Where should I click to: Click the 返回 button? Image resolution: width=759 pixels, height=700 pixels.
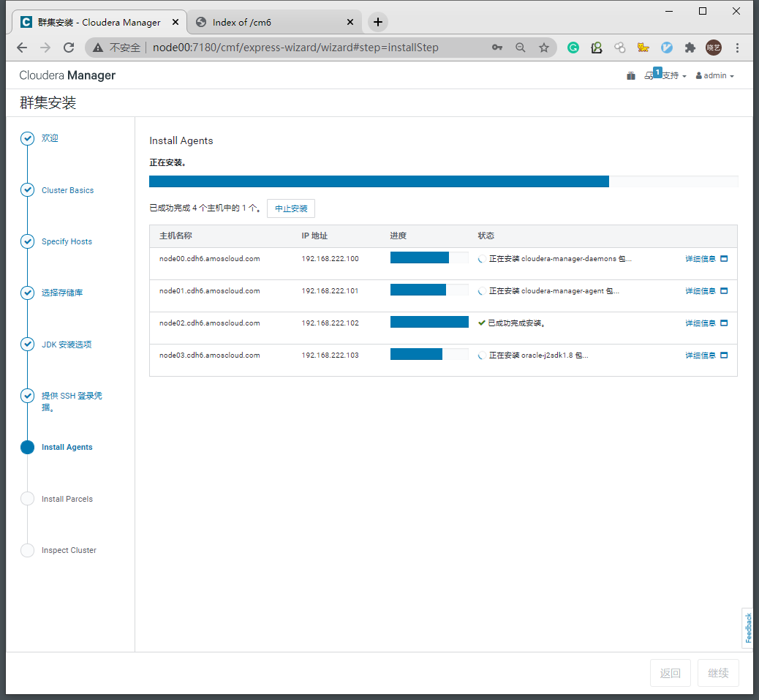click(670, 673)
